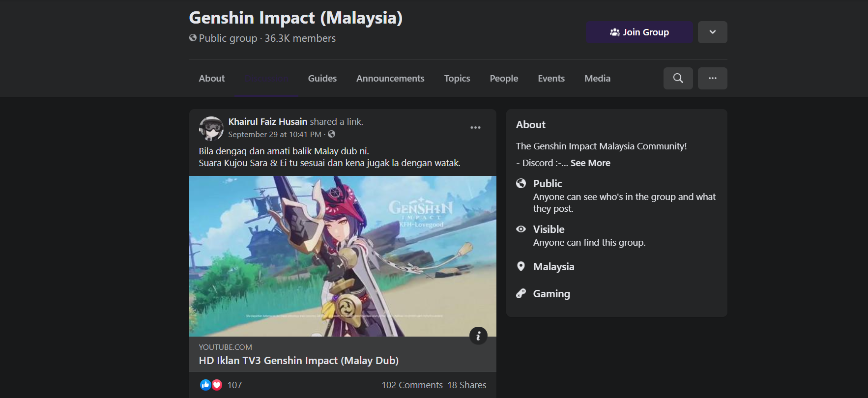The height and width of the screenshot is (398, 868).
Task: Click the "Anyone can find this group." text
Action: click(589, 243)
